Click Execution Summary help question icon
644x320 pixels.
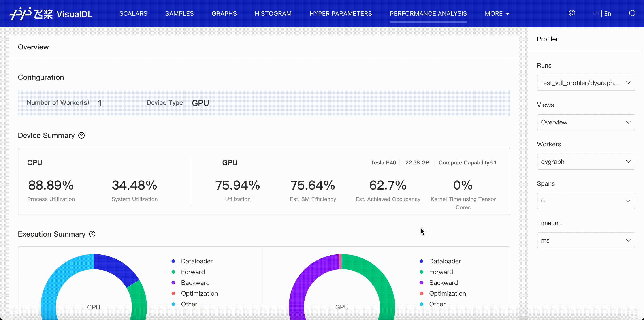click(92, 234)
